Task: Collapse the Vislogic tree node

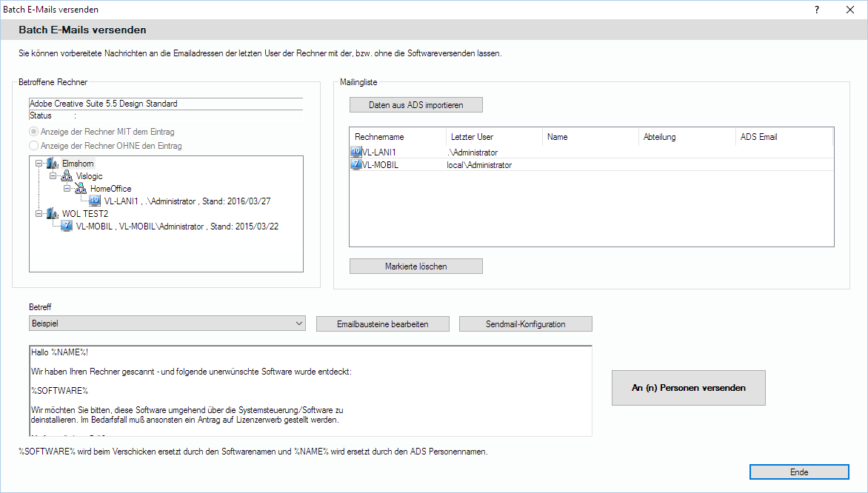Action: (x=53, y=176)
